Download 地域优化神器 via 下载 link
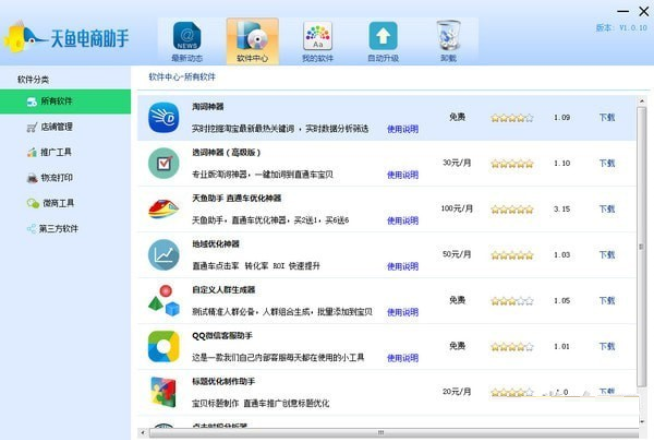Viewport: 655px width, 440px height. (607, 254)
